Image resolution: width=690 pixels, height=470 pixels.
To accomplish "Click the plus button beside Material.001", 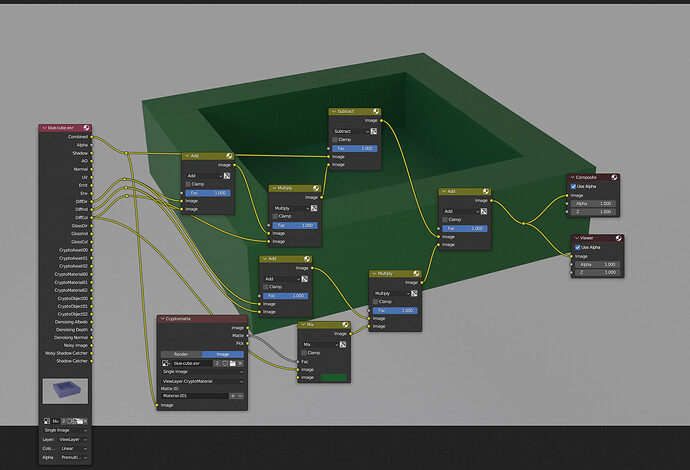I will pos(233,396).
